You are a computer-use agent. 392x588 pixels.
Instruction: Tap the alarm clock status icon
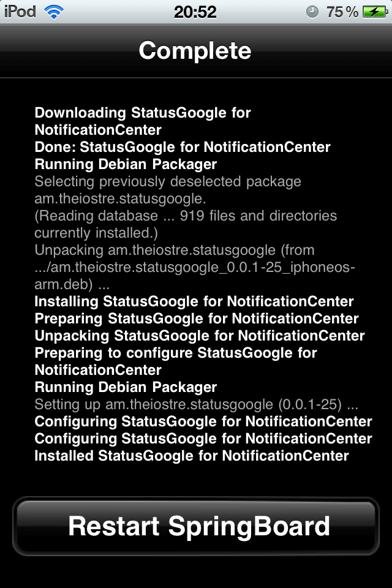[x=312, y=12]
